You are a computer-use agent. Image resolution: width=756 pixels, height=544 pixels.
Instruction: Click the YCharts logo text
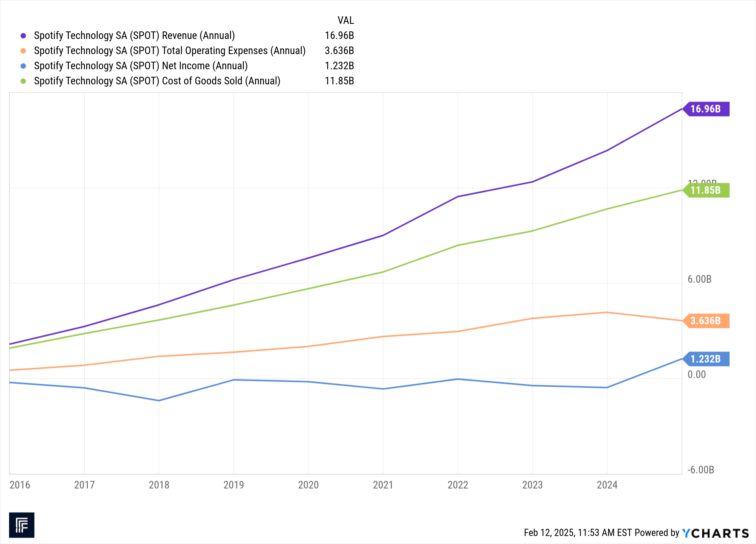pyautogui.click(x=716, y=533)
